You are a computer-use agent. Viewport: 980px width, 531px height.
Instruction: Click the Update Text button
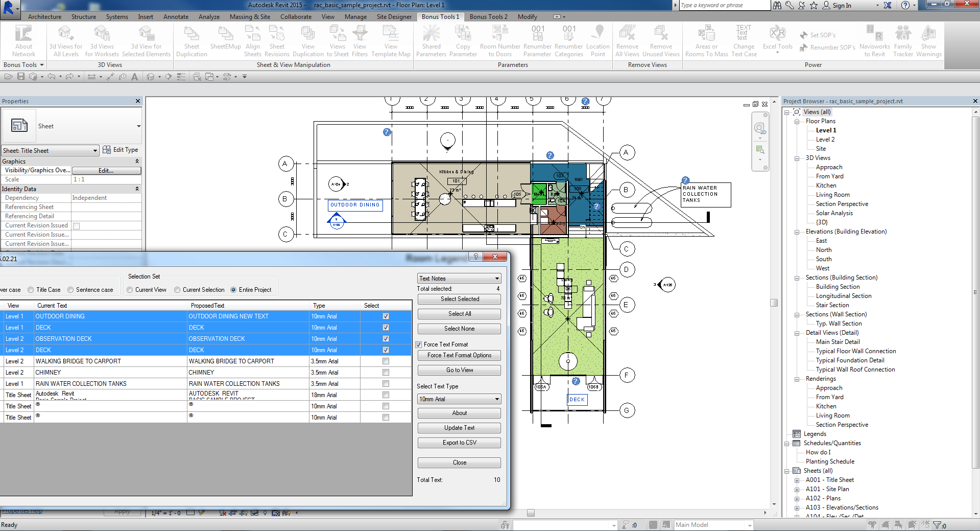click(459, 428)
